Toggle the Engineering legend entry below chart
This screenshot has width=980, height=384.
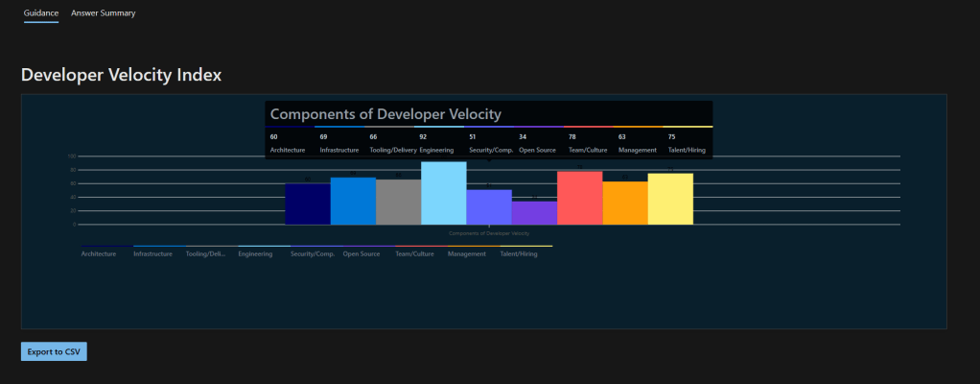255,254
